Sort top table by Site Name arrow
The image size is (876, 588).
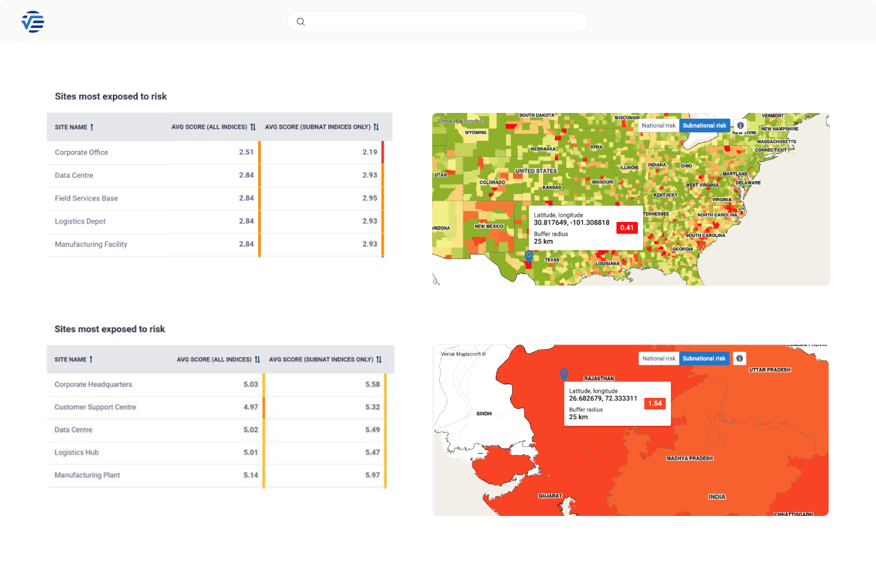click(91, 127)
